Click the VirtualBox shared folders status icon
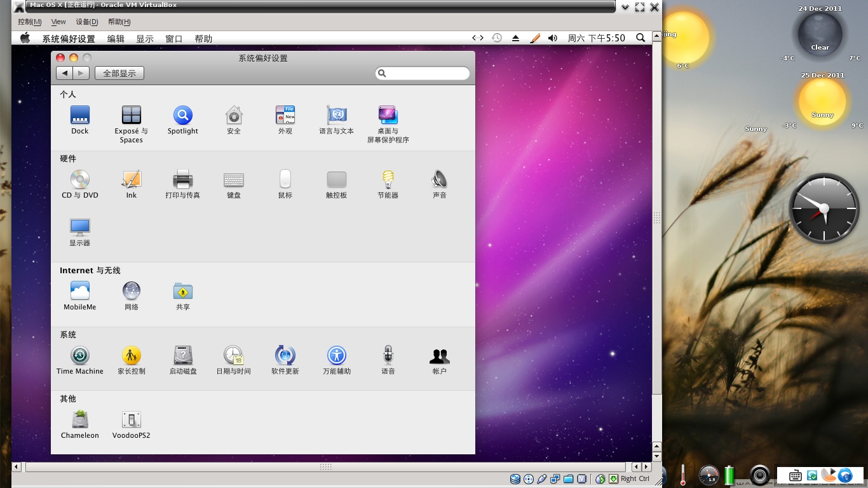The image size is (868, 488). coord(569,478)
